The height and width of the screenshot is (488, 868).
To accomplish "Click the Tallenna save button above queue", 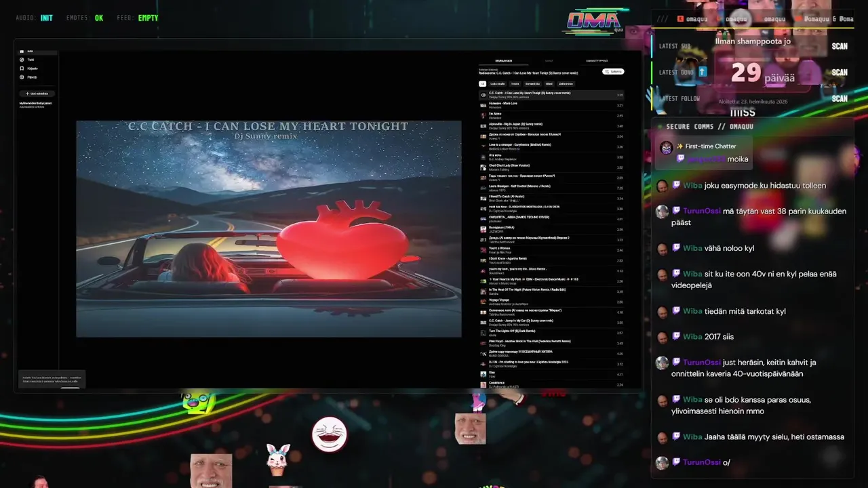I will tap(613, 71).
